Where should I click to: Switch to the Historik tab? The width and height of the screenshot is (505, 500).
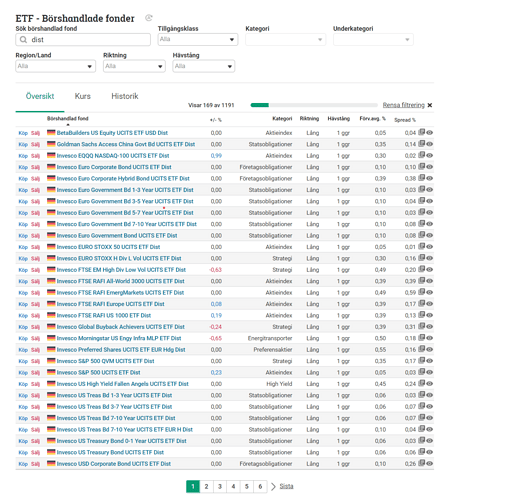point(125,96)
